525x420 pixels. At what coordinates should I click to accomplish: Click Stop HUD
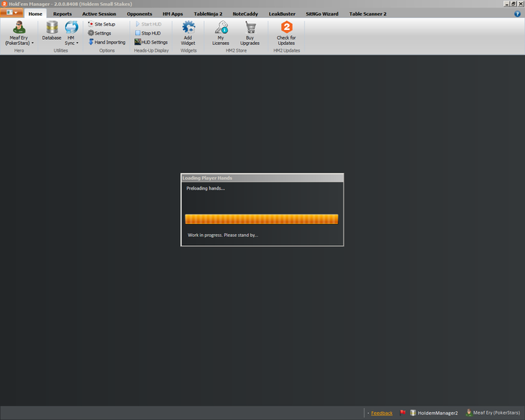pyautogui.click(x=148, y=33)
